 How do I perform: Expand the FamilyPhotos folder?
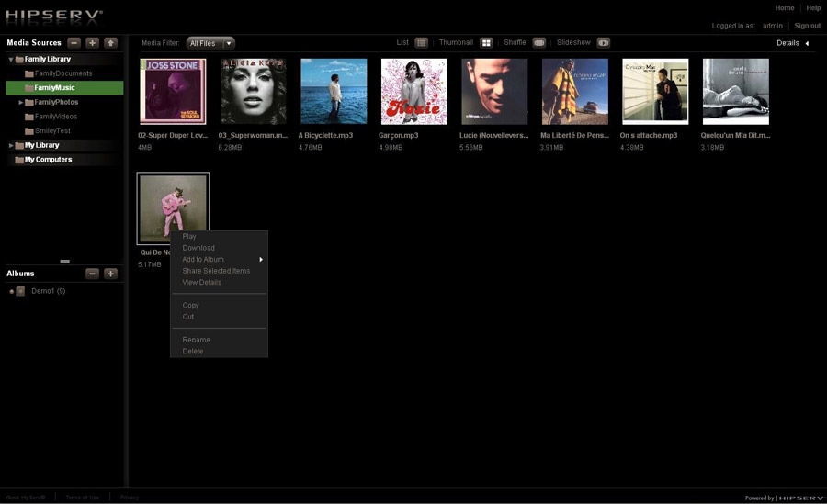click(21, 102)
